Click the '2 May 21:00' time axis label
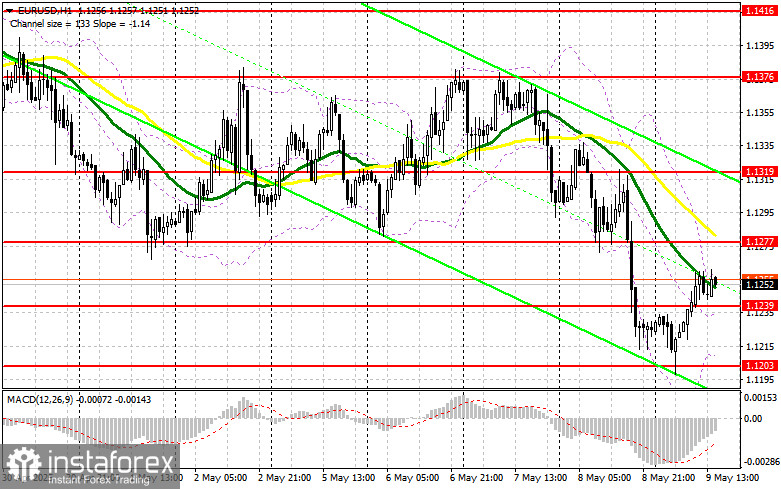 point(284,478)
